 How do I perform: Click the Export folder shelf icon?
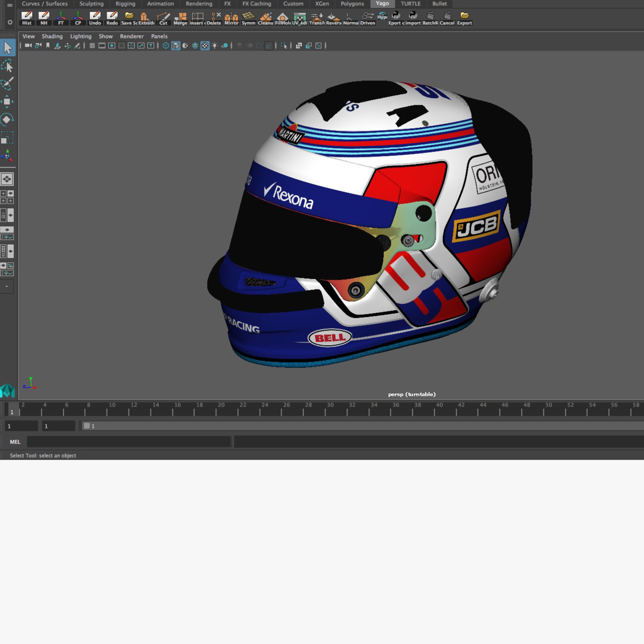point(464,18)
